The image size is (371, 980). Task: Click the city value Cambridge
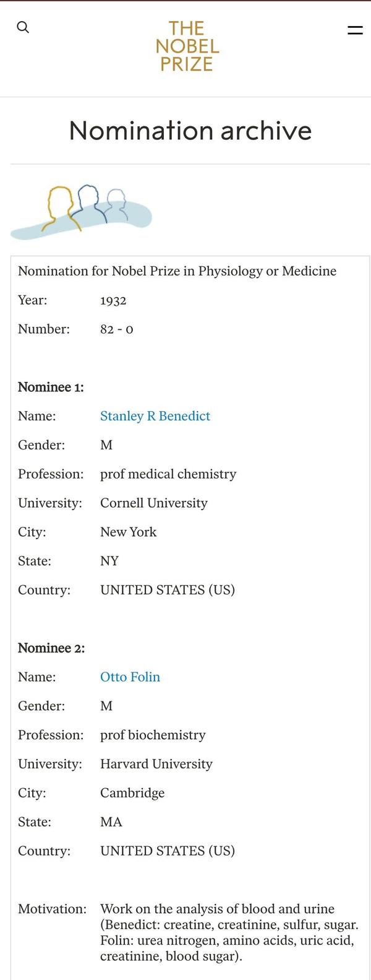tap(132, 793)
